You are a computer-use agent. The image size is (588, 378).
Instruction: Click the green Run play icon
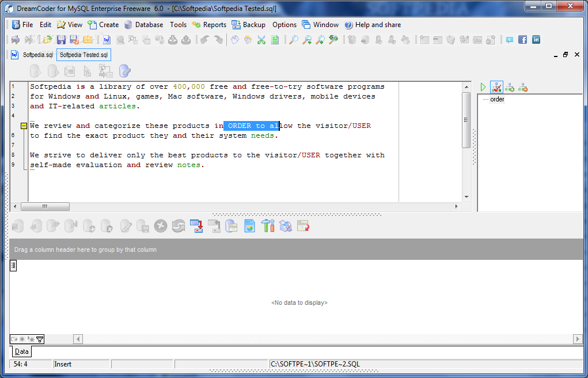[483, 88]
